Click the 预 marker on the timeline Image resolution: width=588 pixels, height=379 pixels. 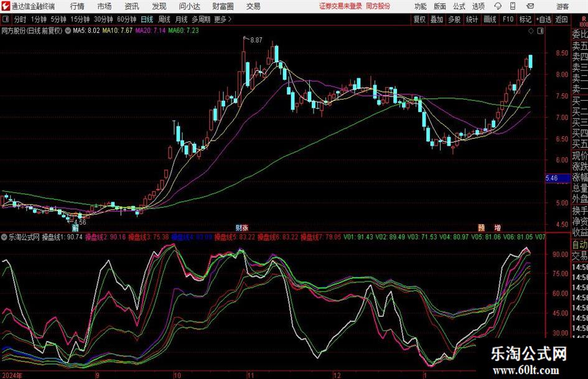point(482,227)
